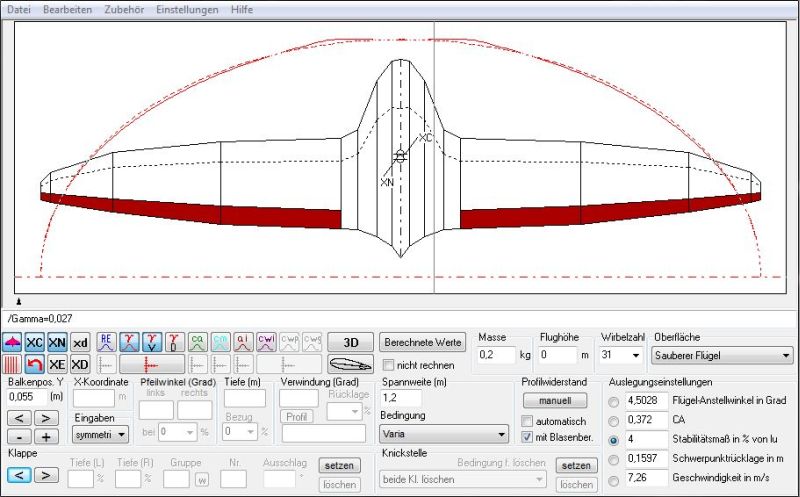The height and width of the screenshot is (497, 800).
Task: Click the XN toolbar icon
Action: 57,343
